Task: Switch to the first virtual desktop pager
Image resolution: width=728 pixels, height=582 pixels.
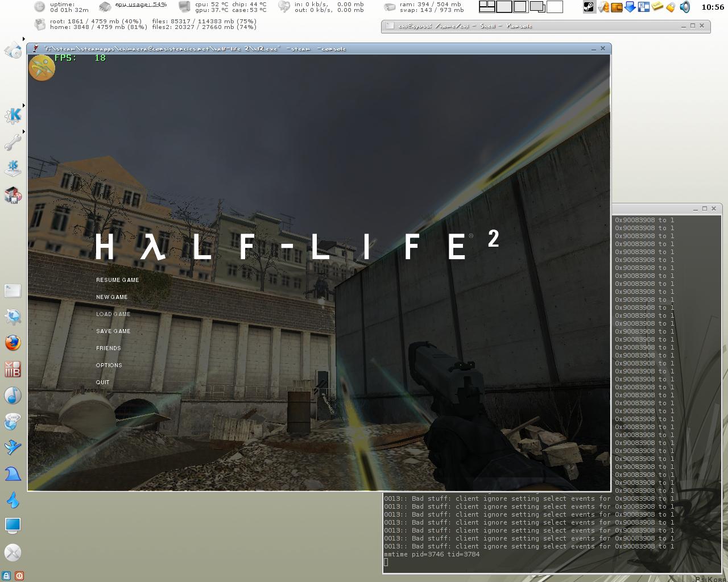Action: (x=487, y=7)
